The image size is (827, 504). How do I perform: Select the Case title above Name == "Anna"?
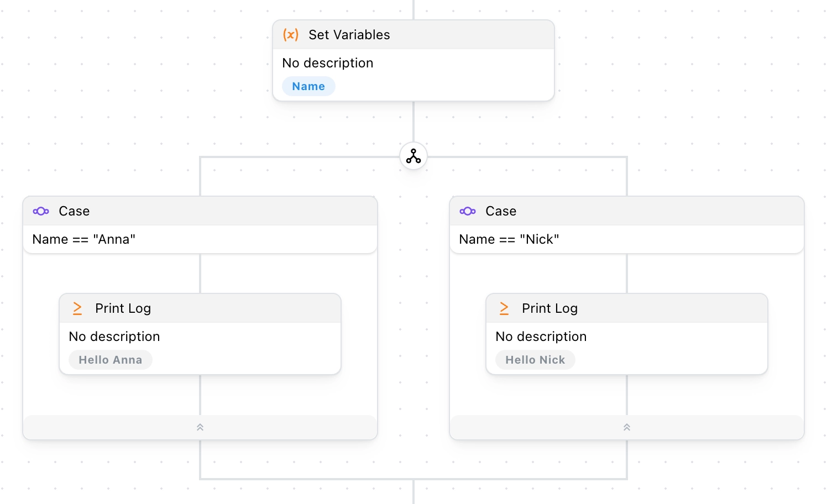[x=74, y=211]
